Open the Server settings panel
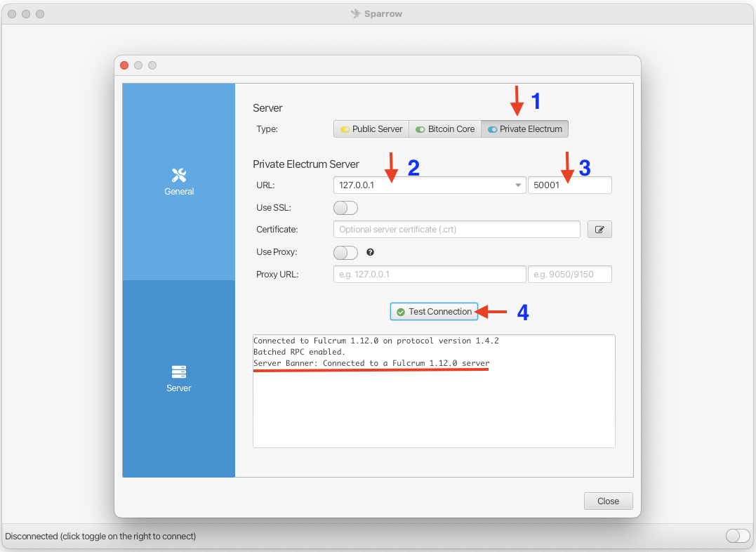 179,379
